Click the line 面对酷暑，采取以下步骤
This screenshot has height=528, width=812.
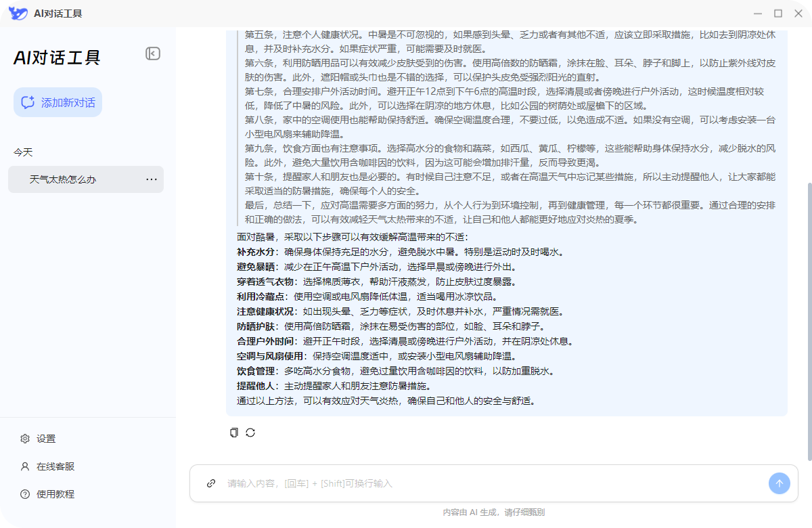pos(353,237)
